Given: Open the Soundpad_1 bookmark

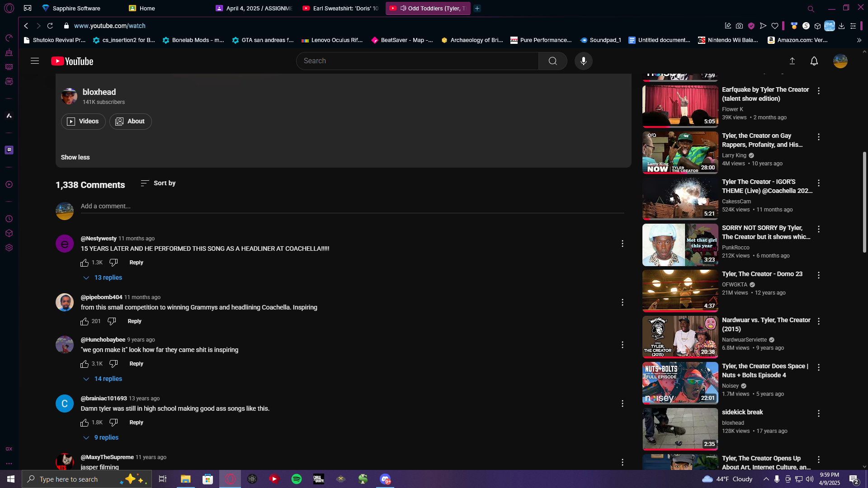Looking at the screenshot, I should tap(601, 40).
